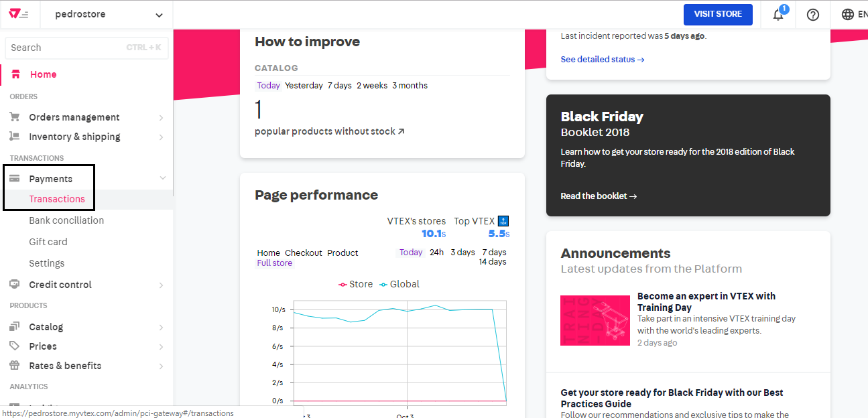Select Product page filter in Page performance
Screen dimensions: 868x418
pos(343,253)
